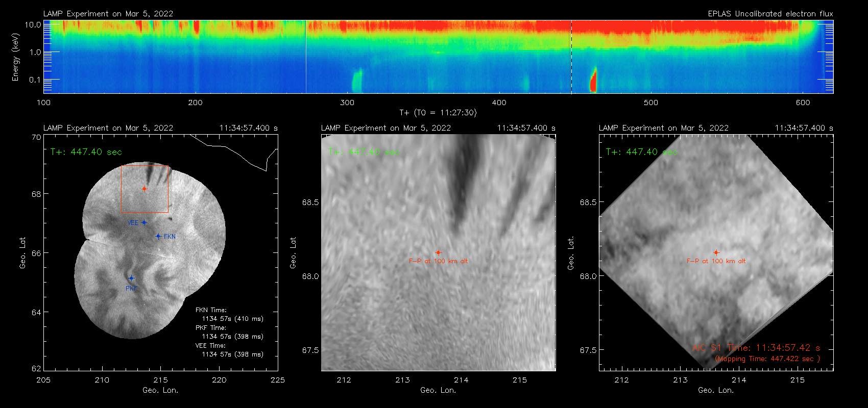The height and width of the screenshot is (408, 868).
Task: Click the '10.0' energy tick label
Action: (33, 24)
